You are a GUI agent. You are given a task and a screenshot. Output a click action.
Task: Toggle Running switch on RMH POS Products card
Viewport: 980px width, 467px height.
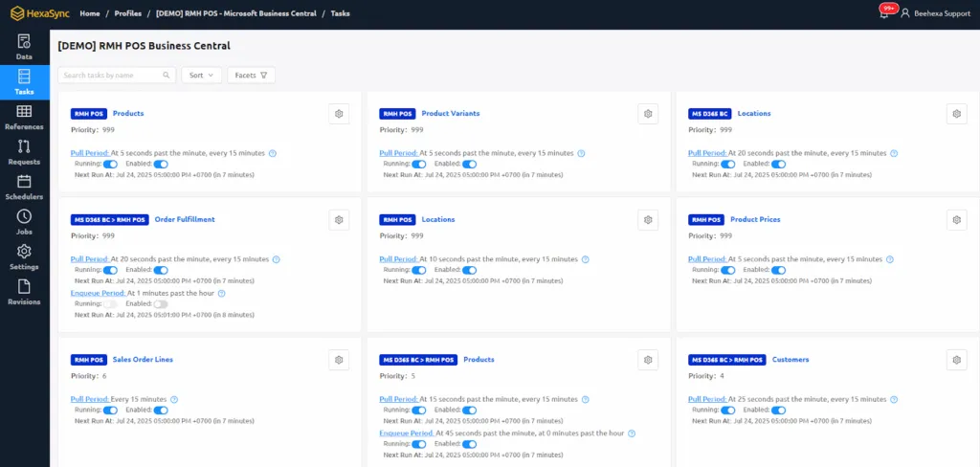tap(110, 165)
